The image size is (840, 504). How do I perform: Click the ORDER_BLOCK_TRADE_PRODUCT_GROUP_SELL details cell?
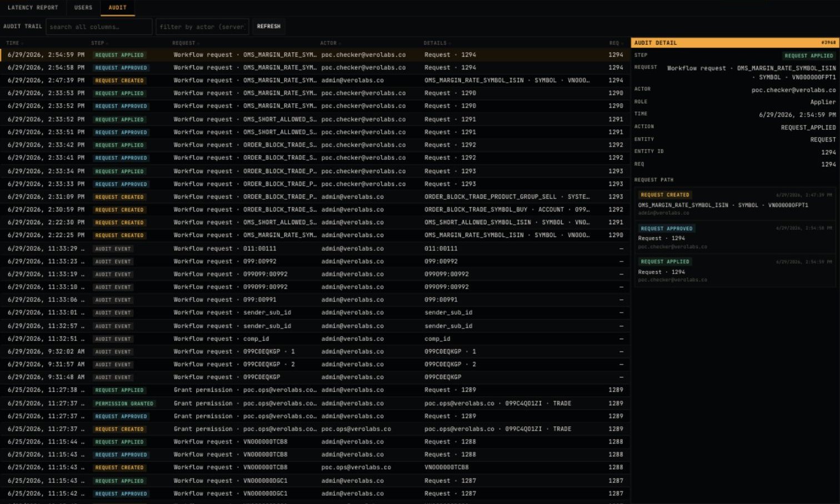(507, 196)
